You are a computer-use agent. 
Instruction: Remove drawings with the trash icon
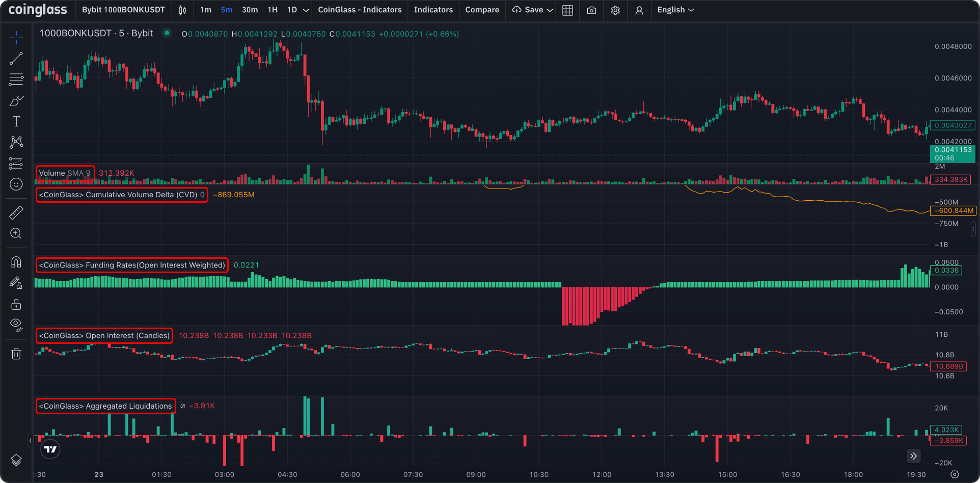[16, 354]
